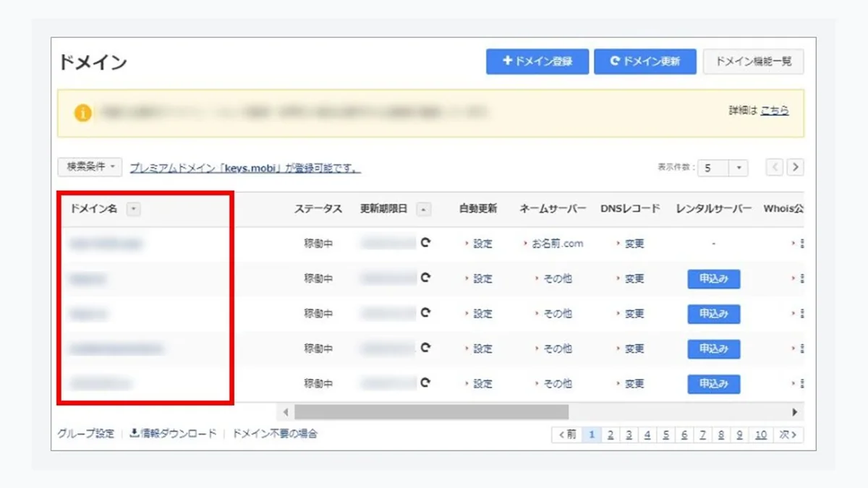Open その他 nameserver link in fourth row
Viewport: 868px width, 488px height.
558,348
